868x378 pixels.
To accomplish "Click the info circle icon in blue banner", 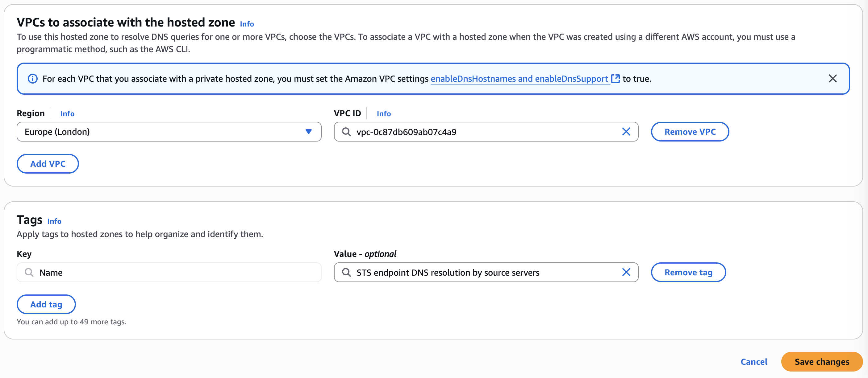I will tap(33, 78).
